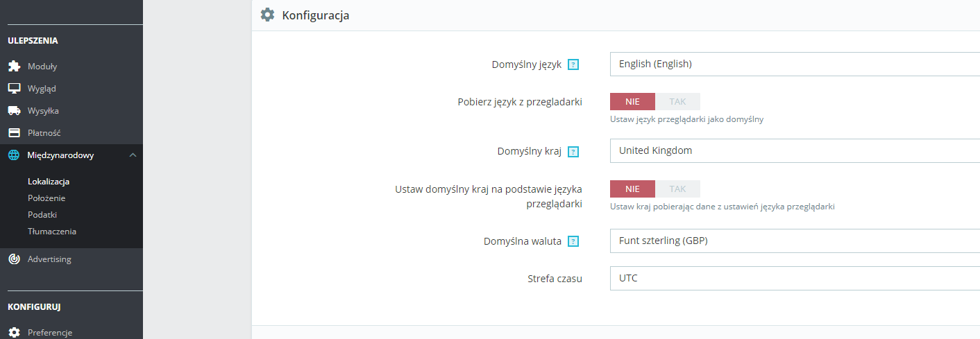Select NIE for Pobierz język z przeglądarki
Screen dimensions: 980x339
tap(632, 102)
